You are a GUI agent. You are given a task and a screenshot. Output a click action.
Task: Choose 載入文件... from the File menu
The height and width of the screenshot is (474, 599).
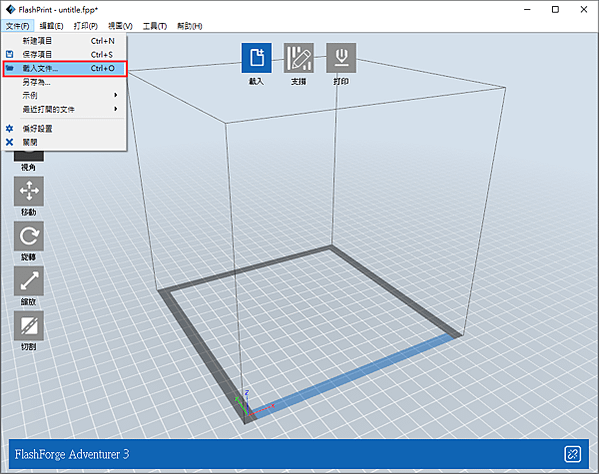(65, 68)
